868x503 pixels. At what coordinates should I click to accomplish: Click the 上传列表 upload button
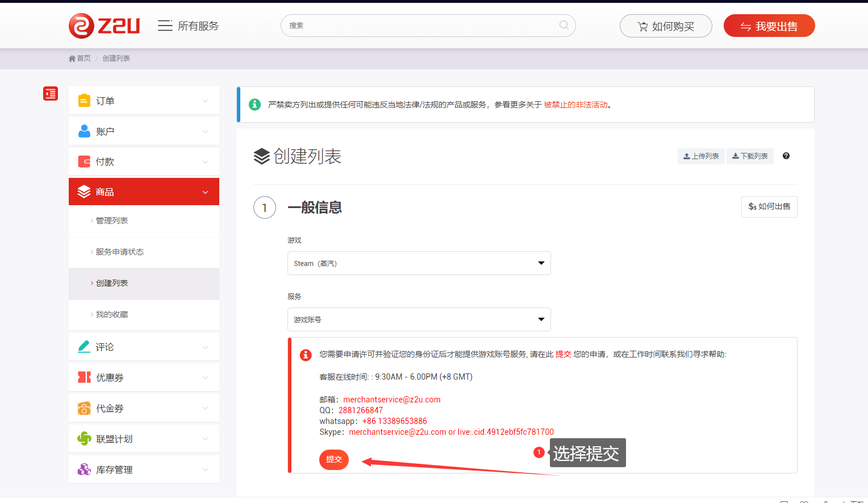(x=701, y=156)
